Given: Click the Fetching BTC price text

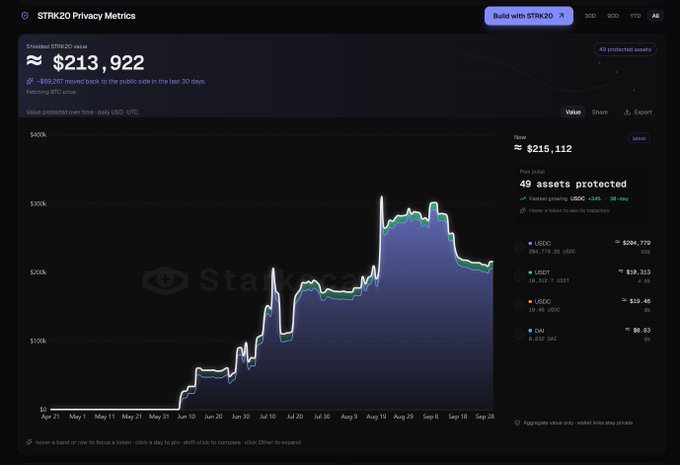Looking at the screenshot, I should click(52, 92).
